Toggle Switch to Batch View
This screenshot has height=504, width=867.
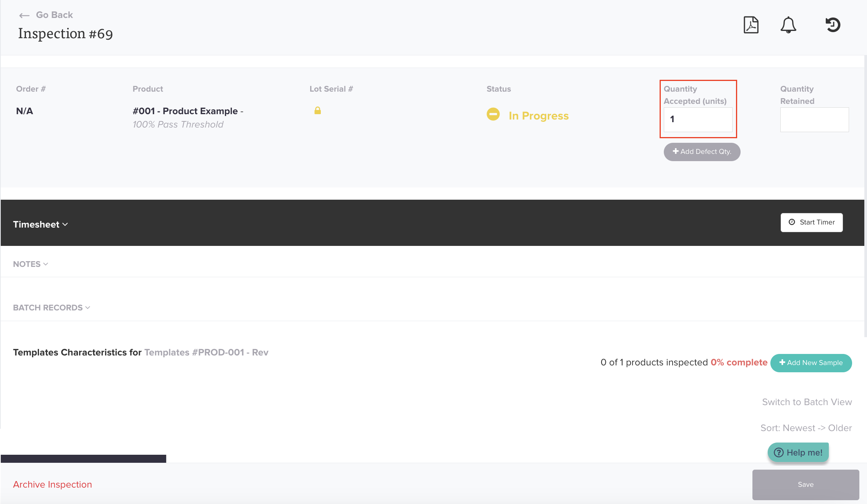pyautogui.click(x=807, y=402)
